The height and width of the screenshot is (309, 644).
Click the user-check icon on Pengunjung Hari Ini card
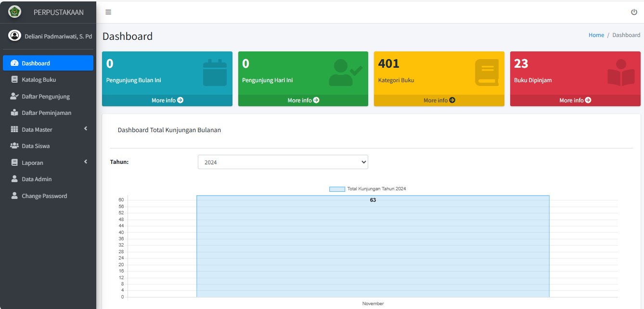pos(345,73)
